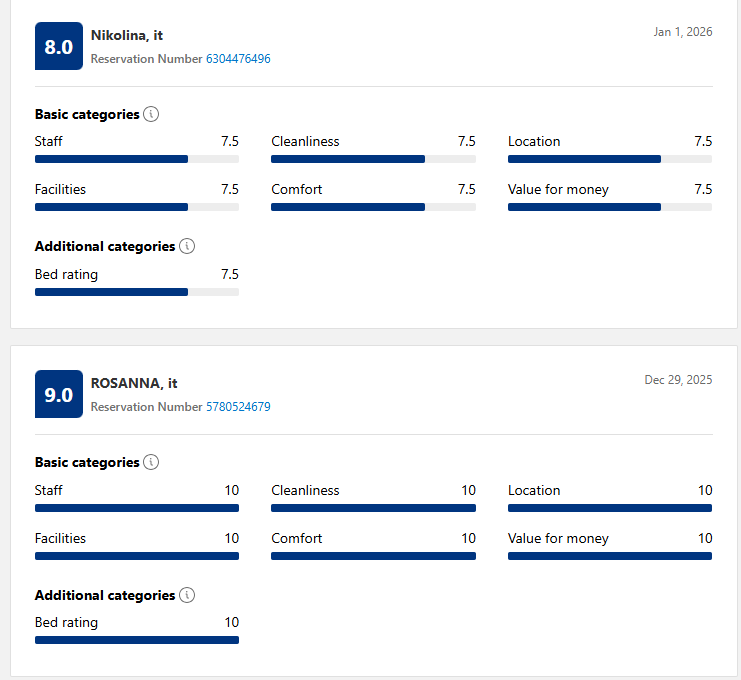
Task: Click the Jan 1, 2026 review date
Action: pos(683,32)
